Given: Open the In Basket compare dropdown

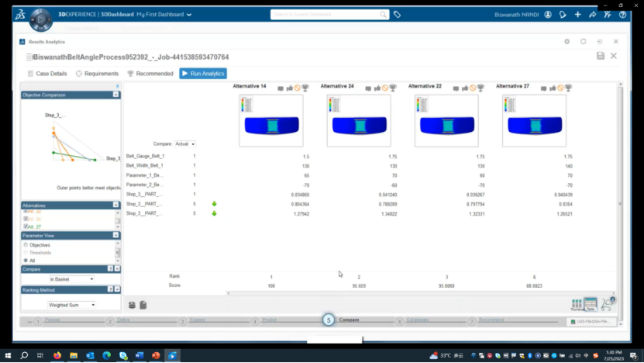Looking at the screenshot, I should [x=71, y=278].
